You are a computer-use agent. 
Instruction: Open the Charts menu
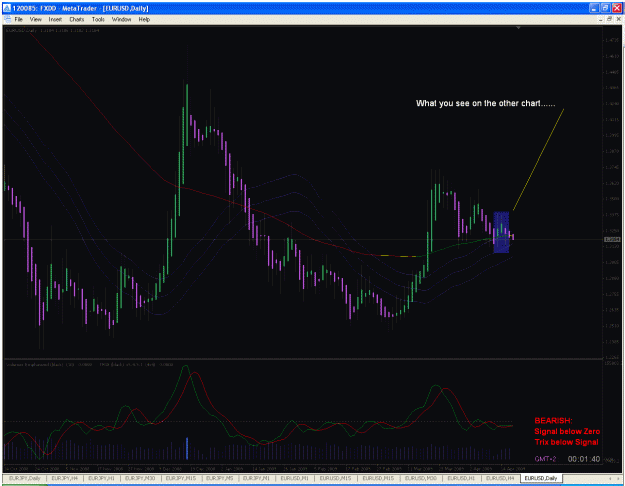[x=77, y=19]
